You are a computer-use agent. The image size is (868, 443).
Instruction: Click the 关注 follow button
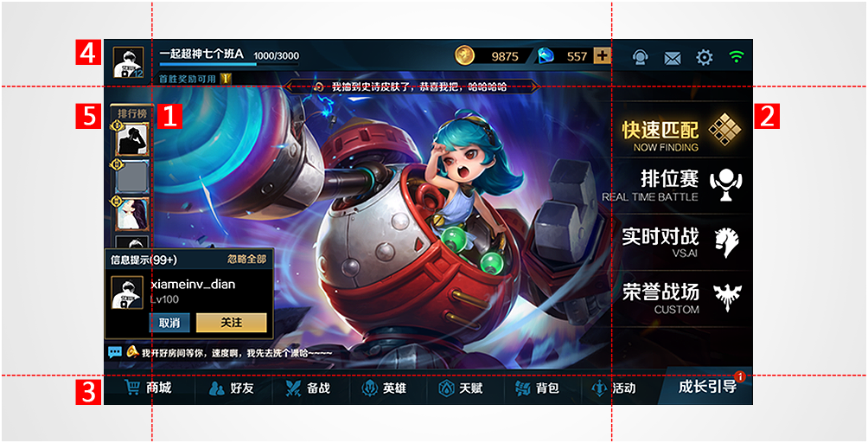232,322
